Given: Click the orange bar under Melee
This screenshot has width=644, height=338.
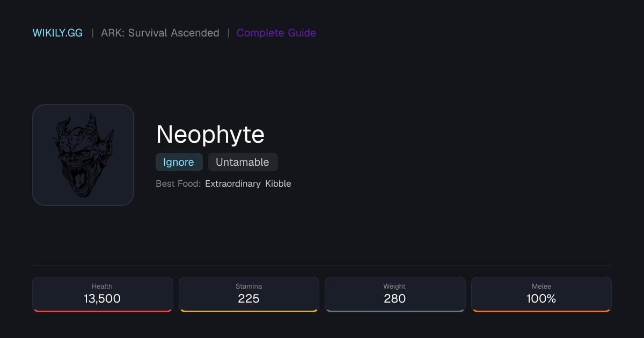Looking at the screenshot, I should click(x=541, y=311).
